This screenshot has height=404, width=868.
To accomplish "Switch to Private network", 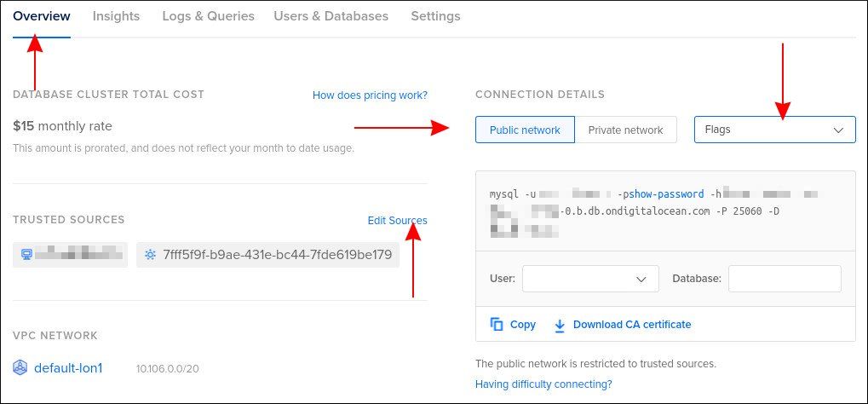I will coord(625,130).
